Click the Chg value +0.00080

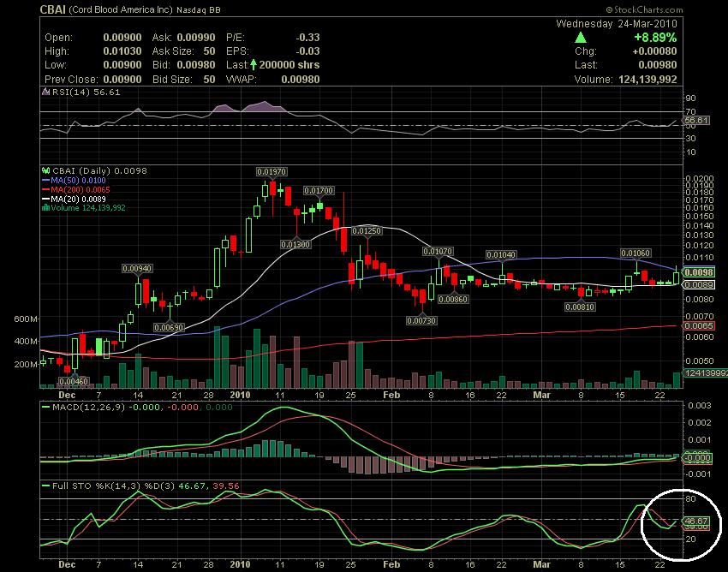(x=654, y=51)
